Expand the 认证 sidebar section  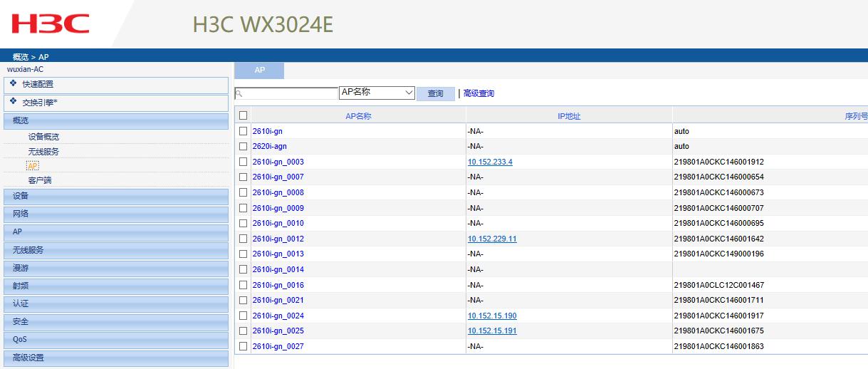(x=116, y=304)
